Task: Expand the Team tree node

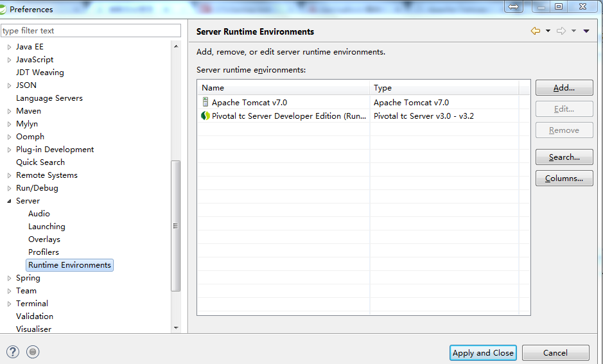Action: point(9,291)
